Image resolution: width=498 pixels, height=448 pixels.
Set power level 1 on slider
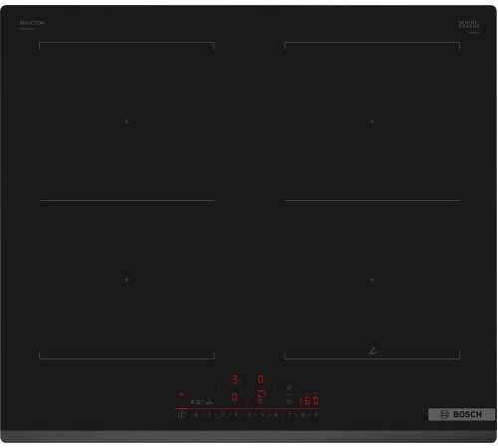click(209, 414)
